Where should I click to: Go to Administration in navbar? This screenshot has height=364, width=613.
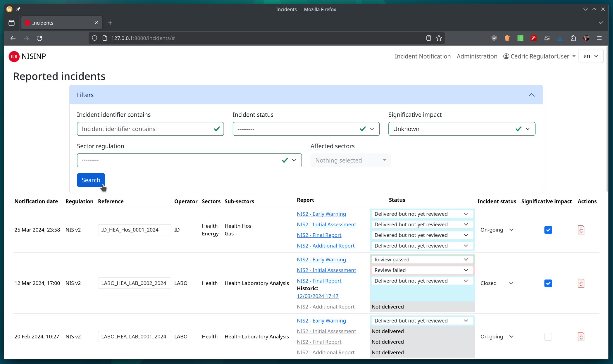point(477,56)
